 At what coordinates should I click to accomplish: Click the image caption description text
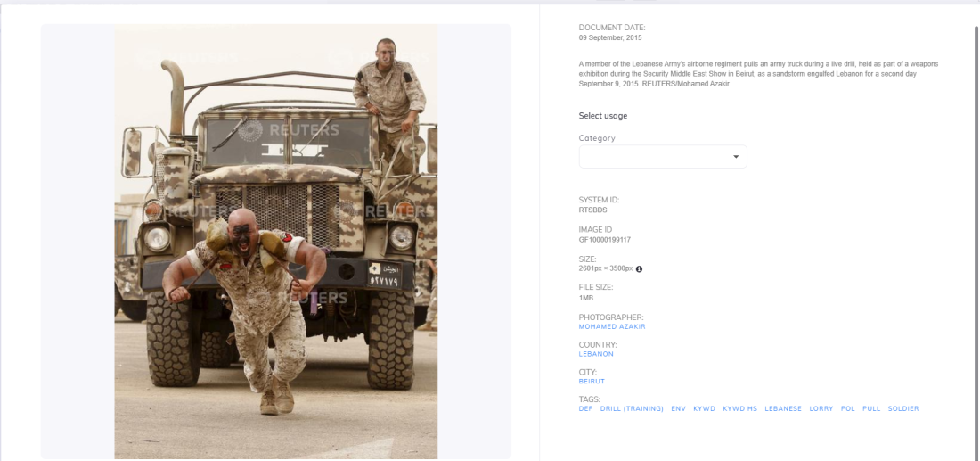click(758, 74)
